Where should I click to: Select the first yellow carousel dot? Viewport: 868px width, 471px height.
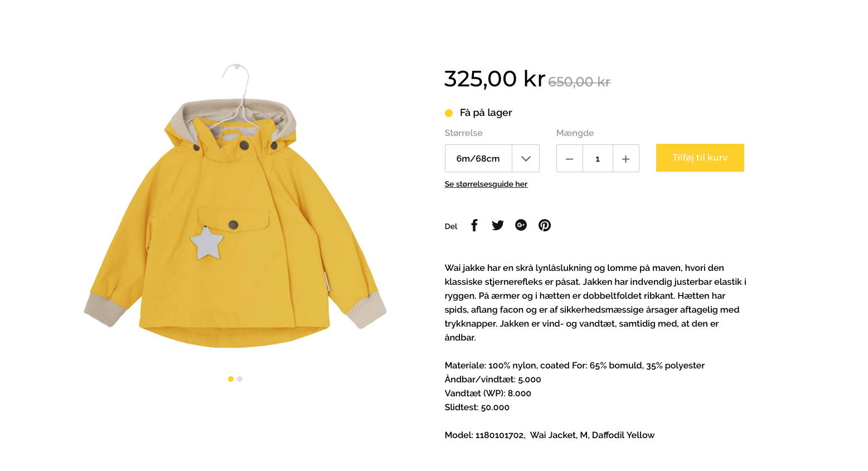click(231, 379)
